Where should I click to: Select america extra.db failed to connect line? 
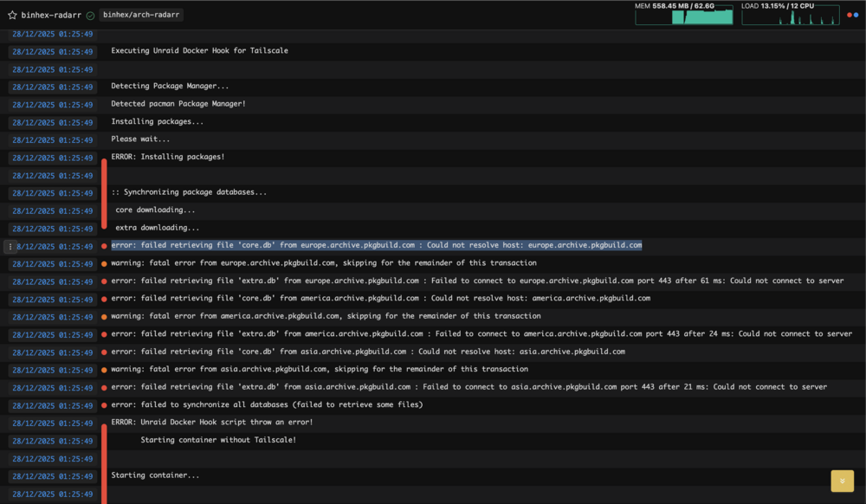point(481,333)
